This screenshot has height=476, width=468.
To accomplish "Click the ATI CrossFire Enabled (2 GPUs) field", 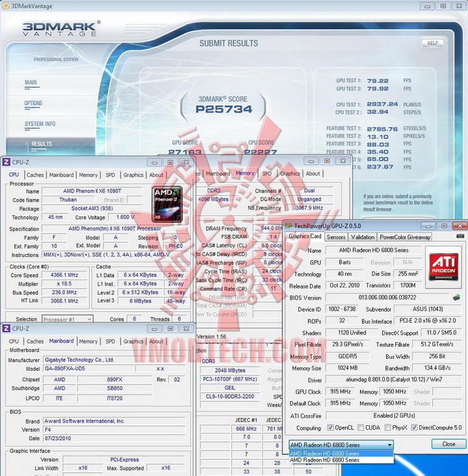I will click(x=394, y=416).
